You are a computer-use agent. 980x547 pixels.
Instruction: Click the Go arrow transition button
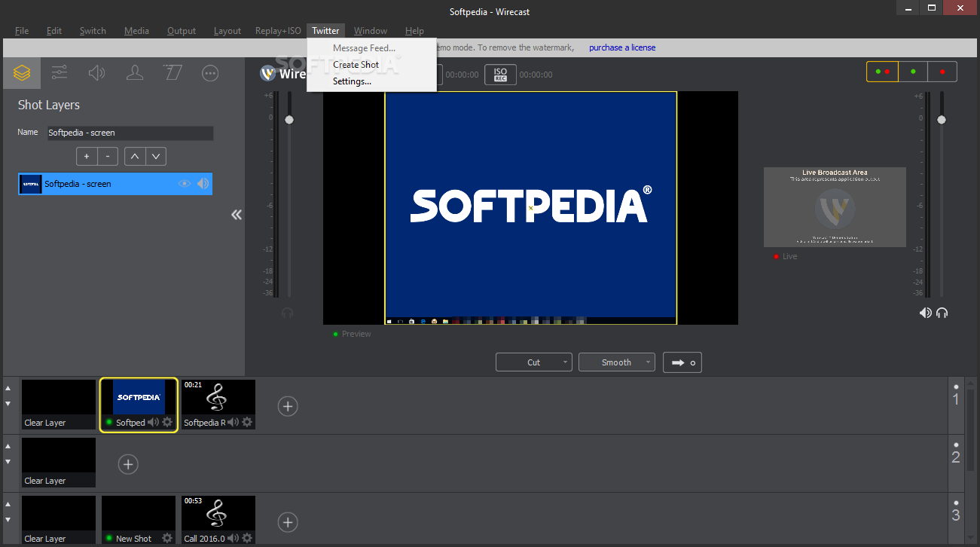click(683, 362)
